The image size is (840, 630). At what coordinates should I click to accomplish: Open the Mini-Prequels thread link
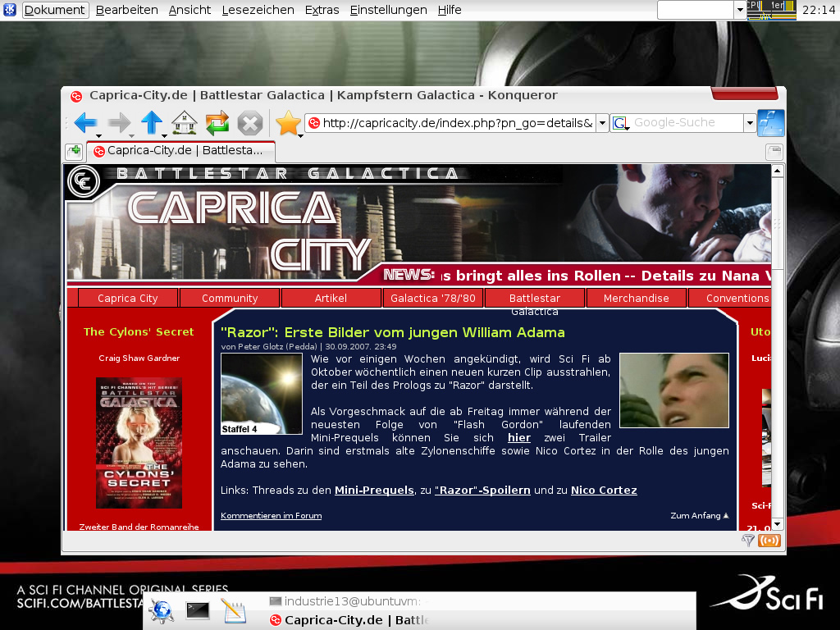(374, 491)
